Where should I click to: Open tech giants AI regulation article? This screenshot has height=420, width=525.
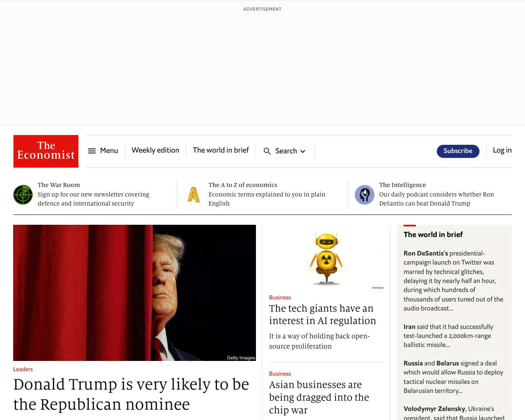[322, 315]
